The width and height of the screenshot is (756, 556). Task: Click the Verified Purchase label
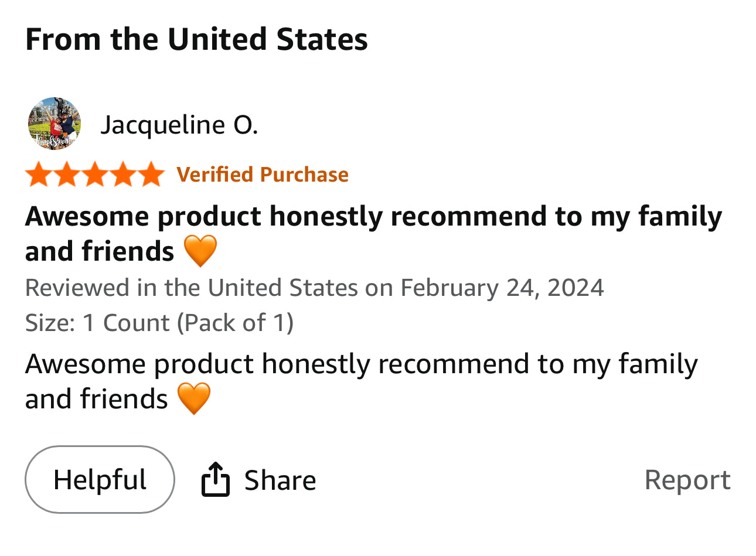coord(262,175)
